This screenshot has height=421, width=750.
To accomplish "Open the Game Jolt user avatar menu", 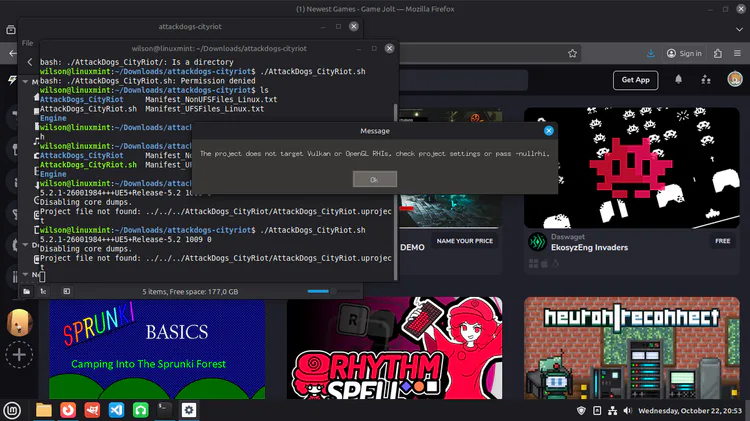I will point(735,79).
